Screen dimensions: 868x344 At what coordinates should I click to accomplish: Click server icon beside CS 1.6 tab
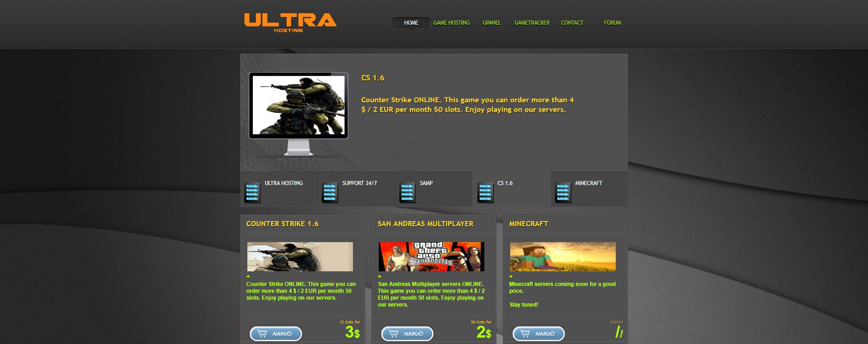click(x=485, y=192)
